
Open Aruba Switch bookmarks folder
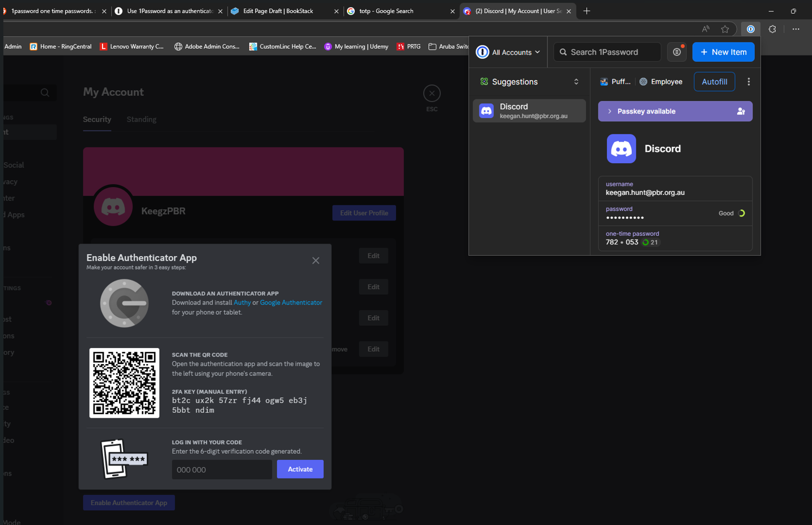point(448,46)
